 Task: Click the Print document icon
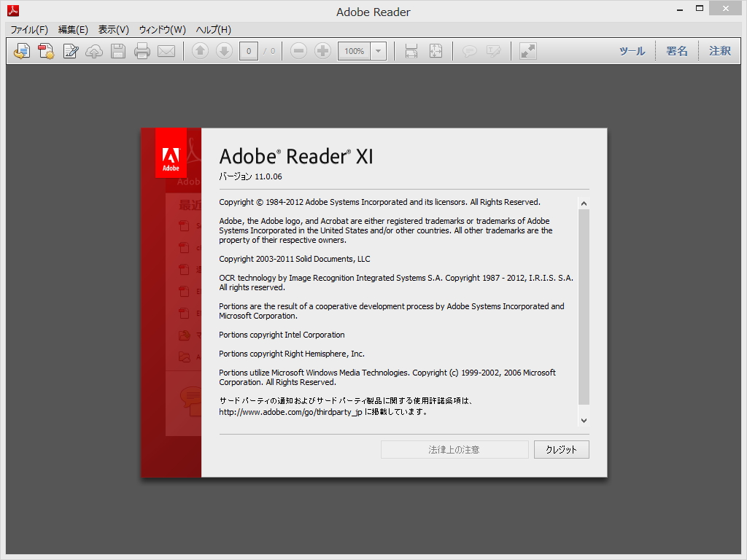pyautogui.click(x=142, y=51)
